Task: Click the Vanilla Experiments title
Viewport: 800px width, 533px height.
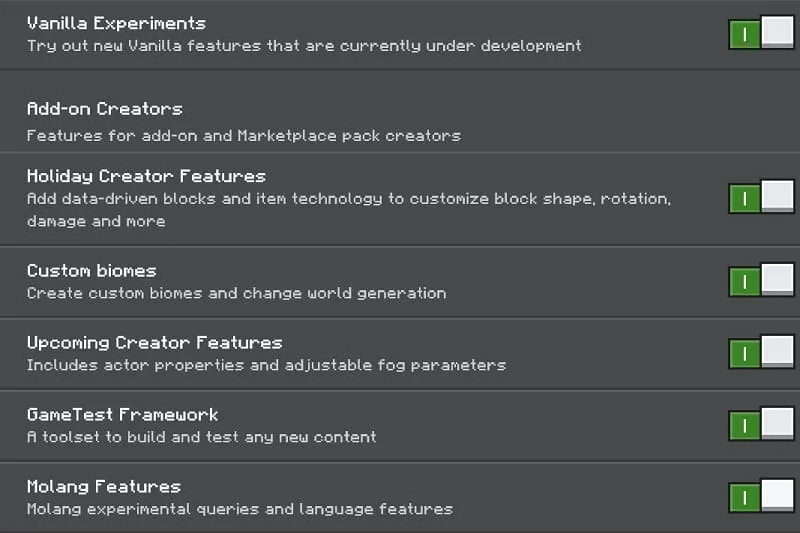Action: pos(116,23)
